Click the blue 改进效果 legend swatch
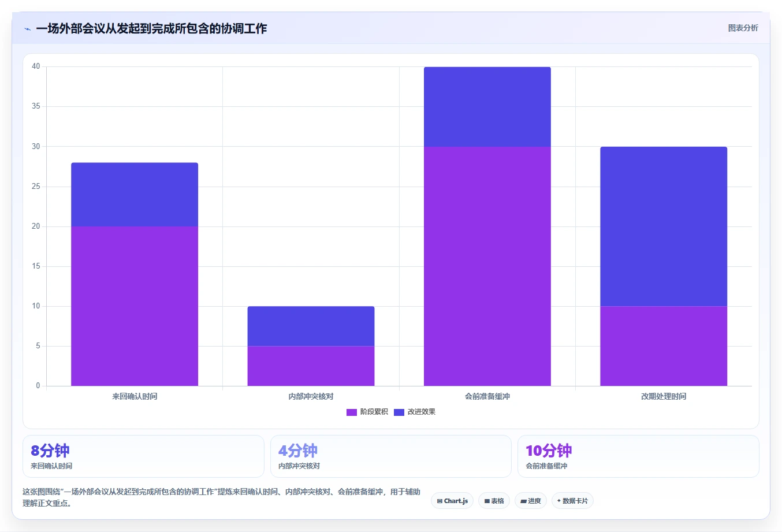Screen dimensions: 782x532 399,412
